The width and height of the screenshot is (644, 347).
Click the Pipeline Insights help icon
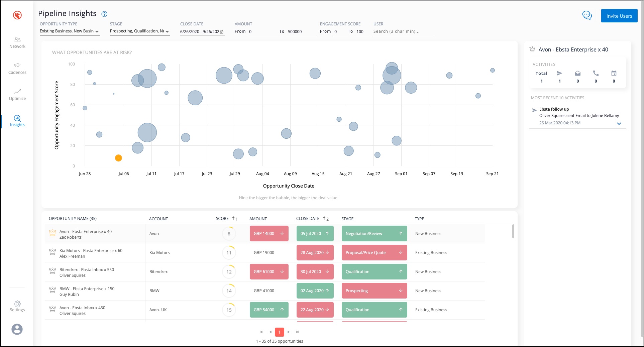click(104, 14)
